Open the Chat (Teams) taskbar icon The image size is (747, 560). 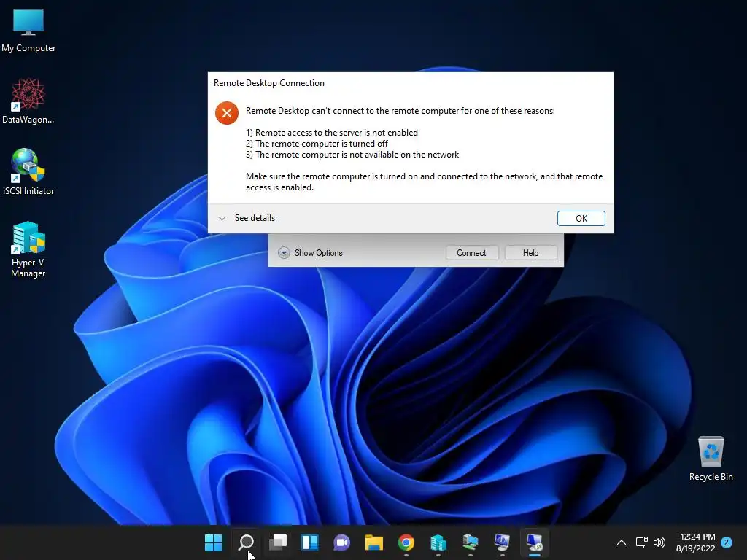[341, 542]
